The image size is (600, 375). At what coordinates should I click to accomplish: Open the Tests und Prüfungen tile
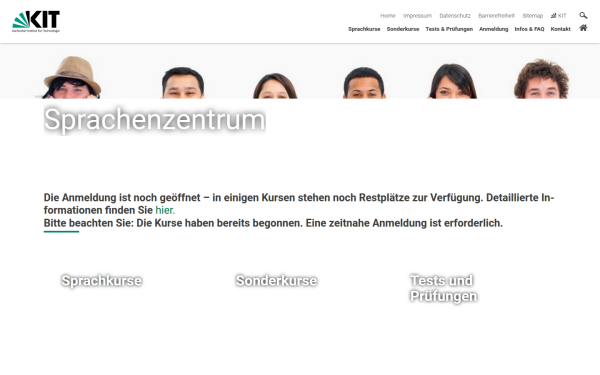tap(443, 288)
